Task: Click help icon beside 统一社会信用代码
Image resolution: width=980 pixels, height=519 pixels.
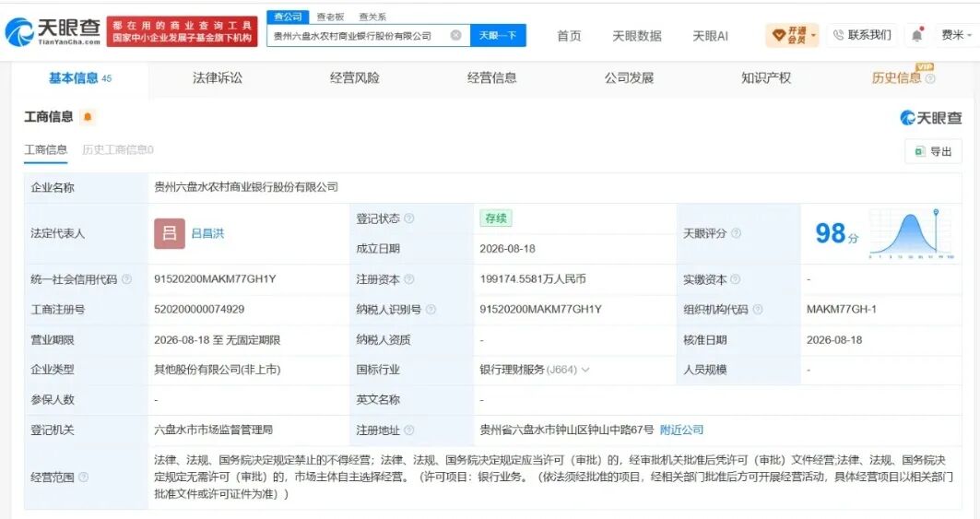Action: pyautogui.click(x=127, y=279)
